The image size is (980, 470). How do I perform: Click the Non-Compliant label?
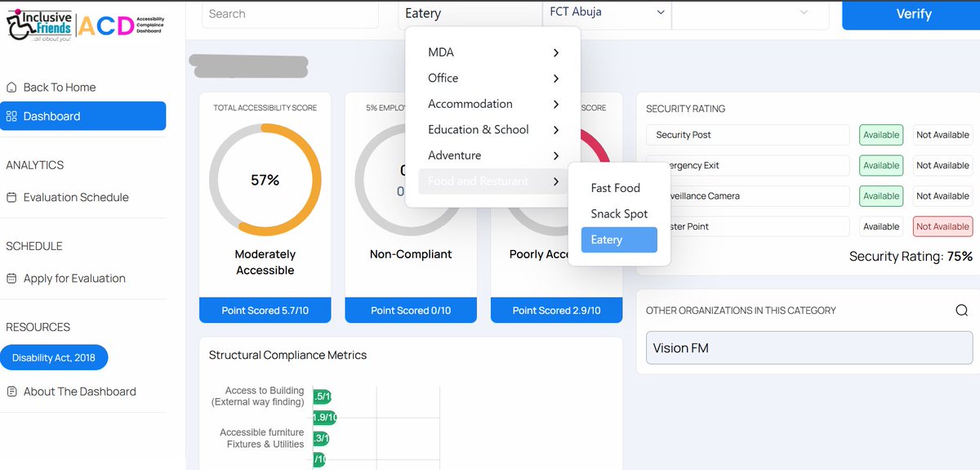pyautogui.click(x=411, y=254)
